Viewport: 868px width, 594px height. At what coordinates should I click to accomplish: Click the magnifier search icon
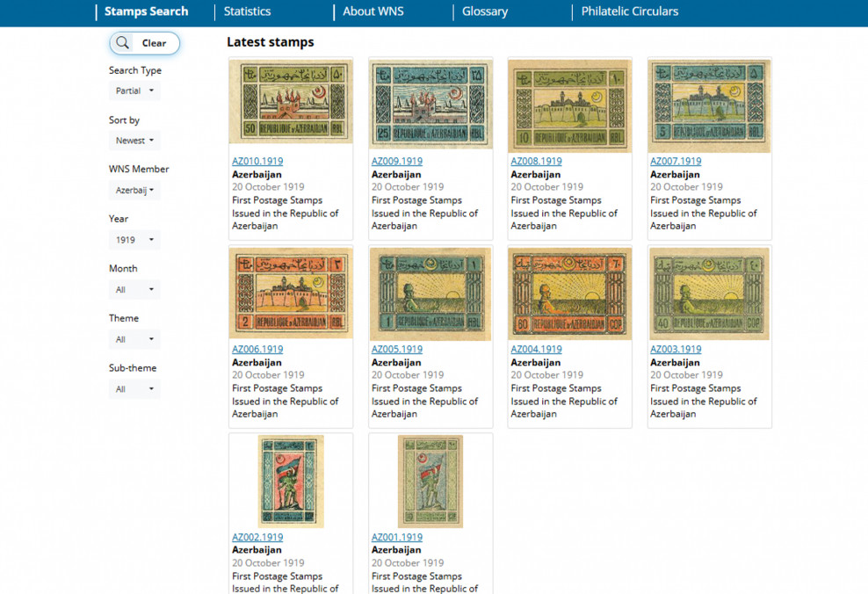click(123, 43)
